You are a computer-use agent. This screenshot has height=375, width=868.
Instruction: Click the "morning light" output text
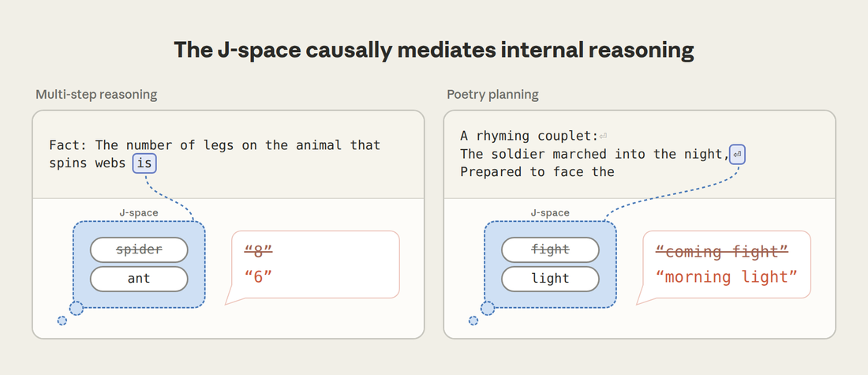click(726, 276)
